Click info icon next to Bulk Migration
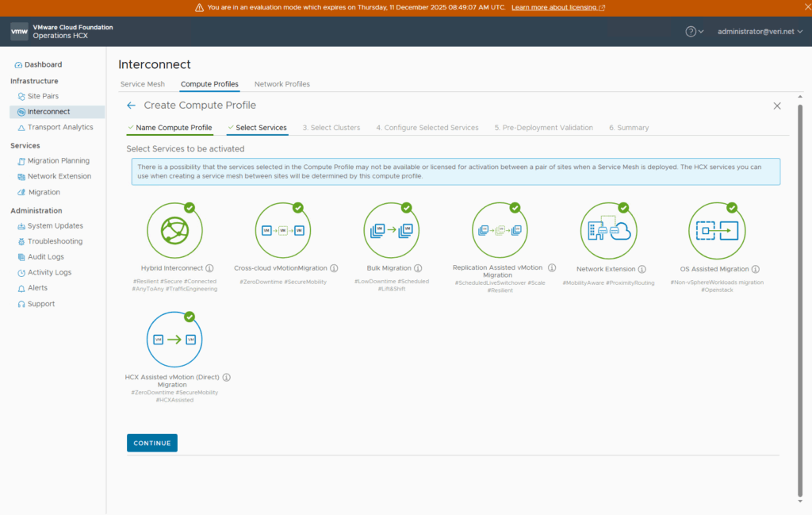The height and width of the screenshot is (515, 812). (x=418, y=268)
